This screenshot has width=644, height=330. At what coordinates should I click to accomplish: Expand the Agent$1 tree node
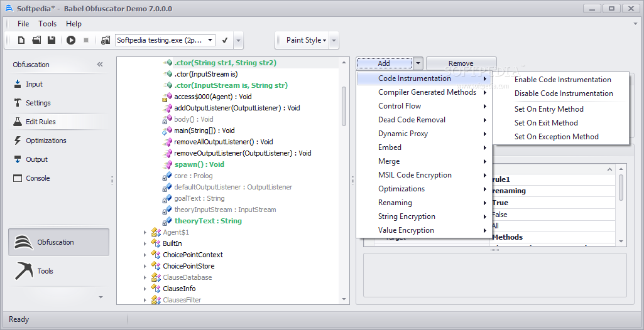pos(145,232)
